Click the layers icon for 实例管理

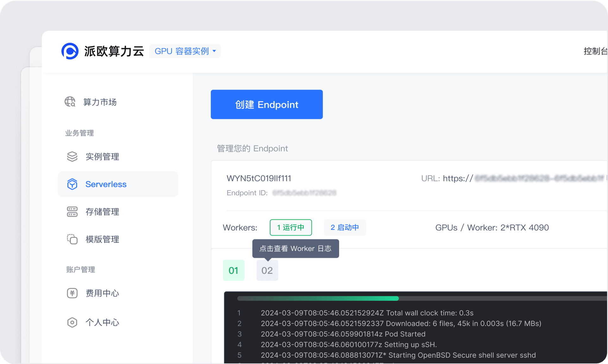pyautogui.click(x=72, y=157)
